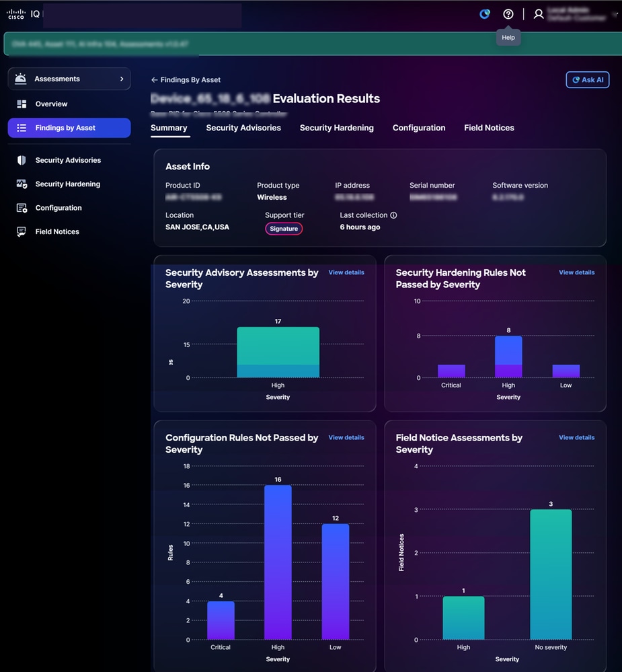The width and height of the screenshot is (622, 672).
Task: Click the Security Hardening sidebar icon
Action: (22, 184)
